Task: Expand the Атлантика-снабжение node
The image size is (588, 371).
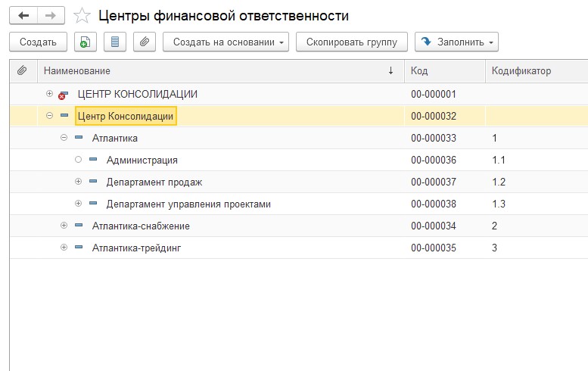Action: 64,226
